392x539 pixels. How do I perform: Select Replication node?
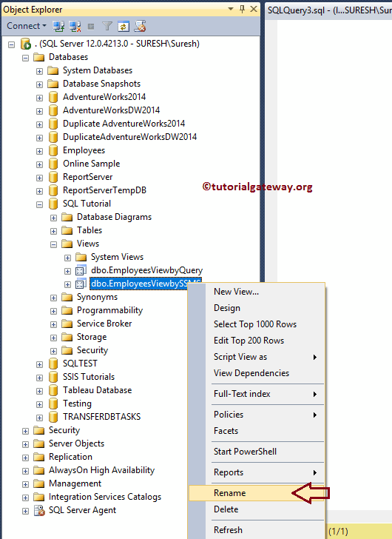70,458
